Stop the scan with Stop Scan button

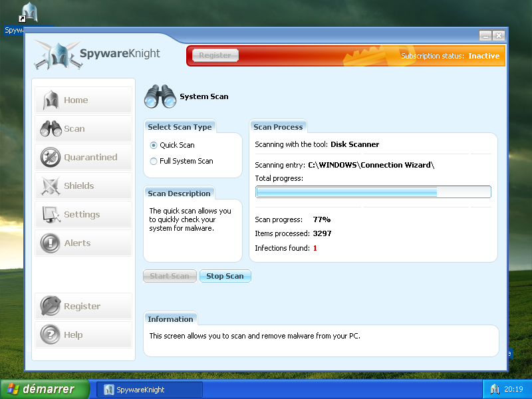point(225,276)
